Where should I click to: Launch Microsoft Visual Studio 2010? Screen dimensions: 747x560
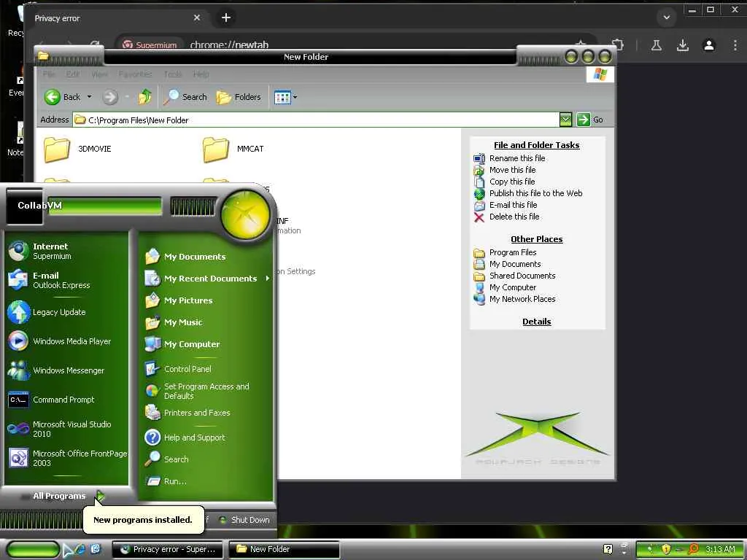click(x=66, y=429)
